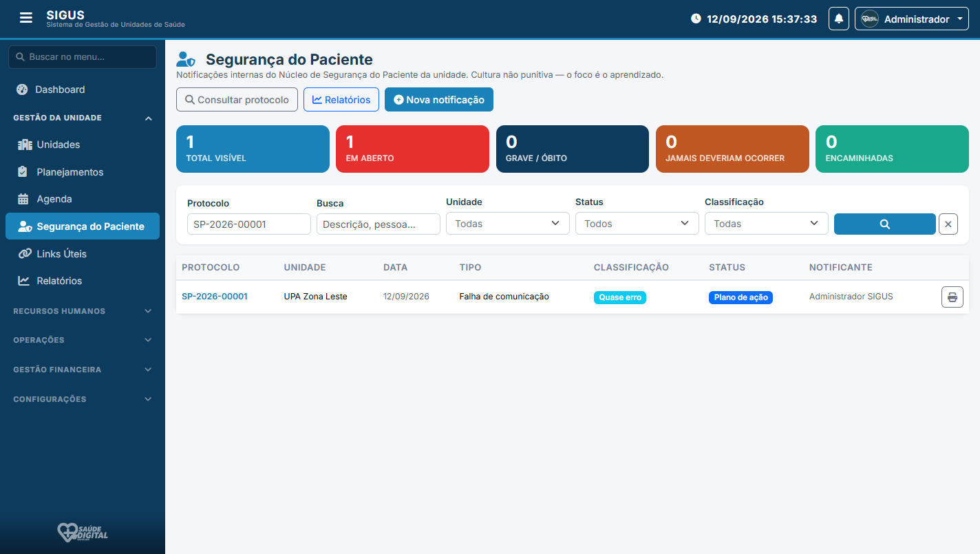
Task: Open the Classificação filter dropdown
Action: pos(767,223)
